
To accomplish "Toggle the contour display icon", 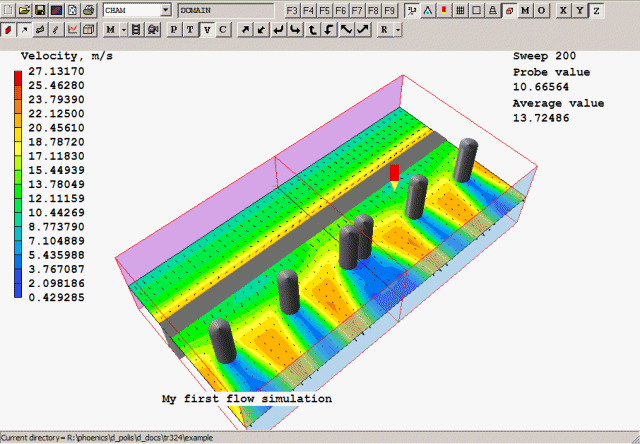I will (9, 30).
